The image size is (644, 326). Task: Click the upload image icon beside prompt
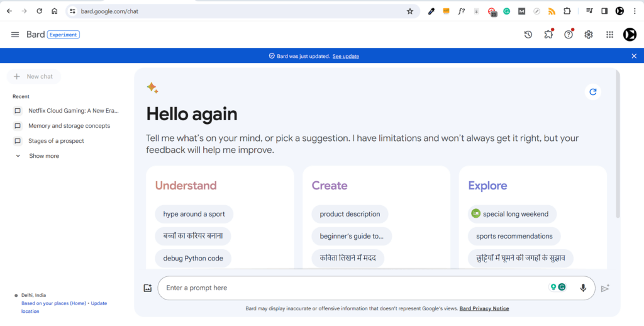click(148, 288)
